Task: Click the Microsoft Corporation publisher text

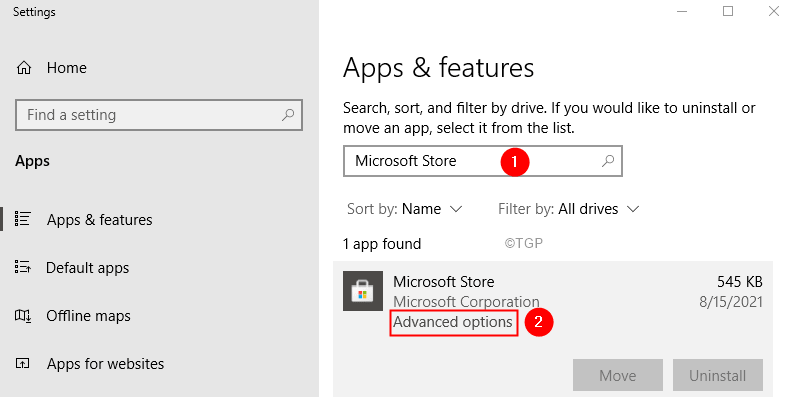Action: [466, 302]
